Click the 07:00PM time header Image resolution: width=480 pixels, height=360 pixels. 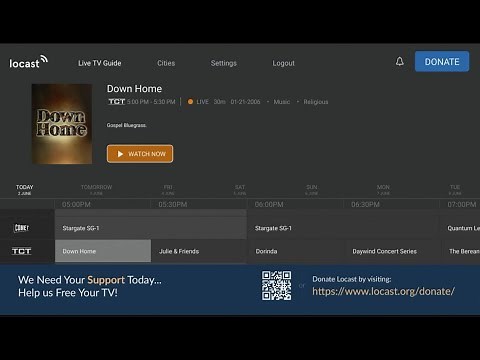click(462, 204)
